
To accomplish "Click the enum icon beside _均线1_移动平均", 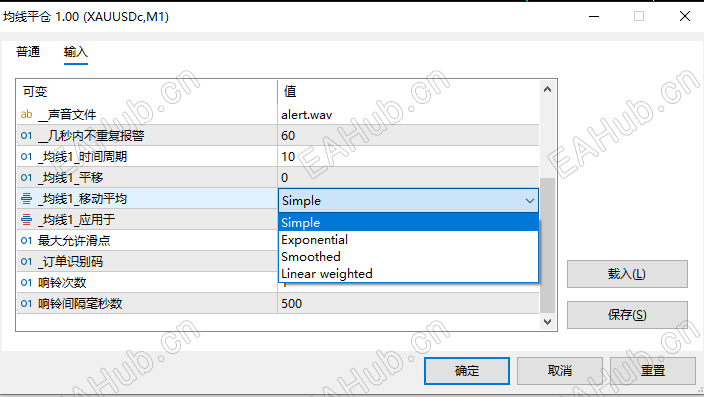I will (x=26, y=198).
